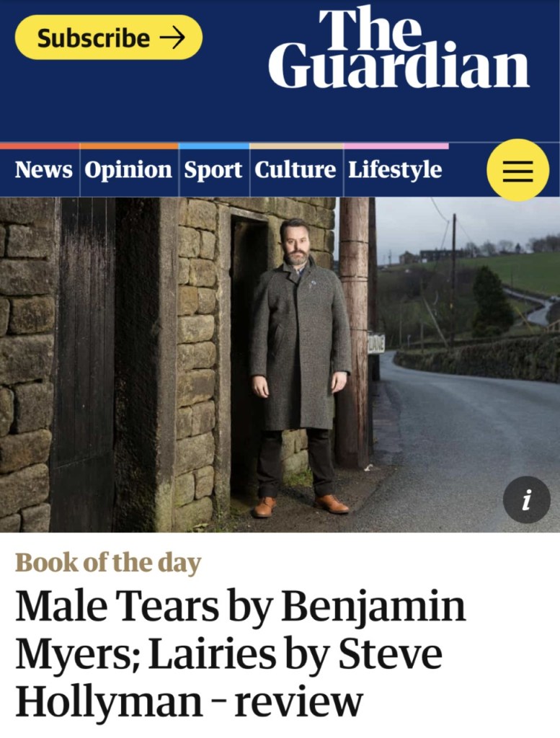Switch to the Culture section
Image resolution: width=560 pixels, height=738 pixels.
(x=295, y=169)
